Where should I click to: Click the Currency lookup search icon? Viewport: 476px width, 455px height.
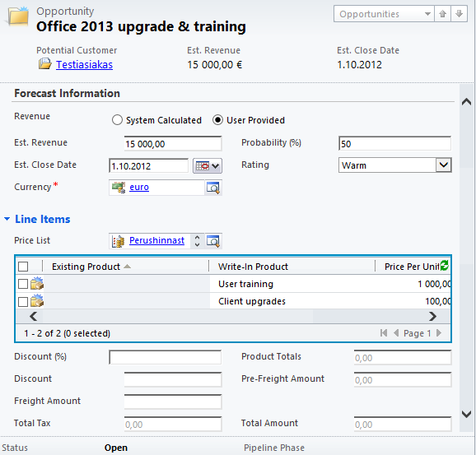(x=213, y=188)
